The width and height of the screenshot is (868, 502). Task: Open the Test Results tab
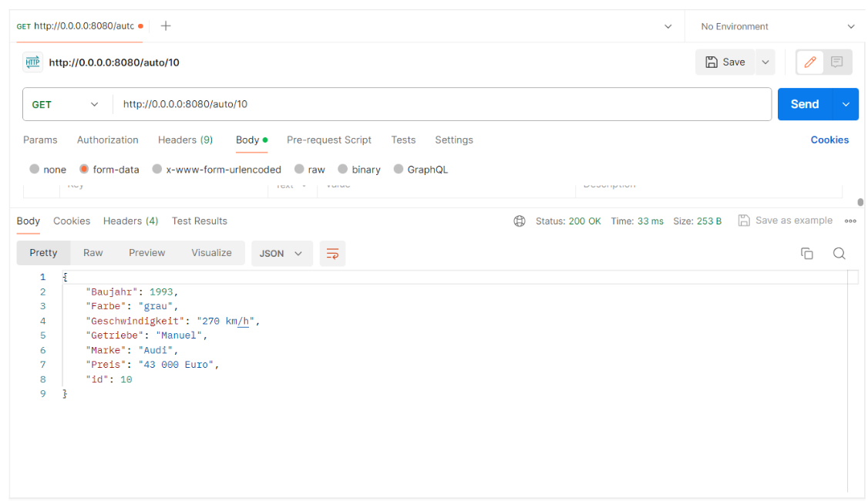click(x=200, y=221)
